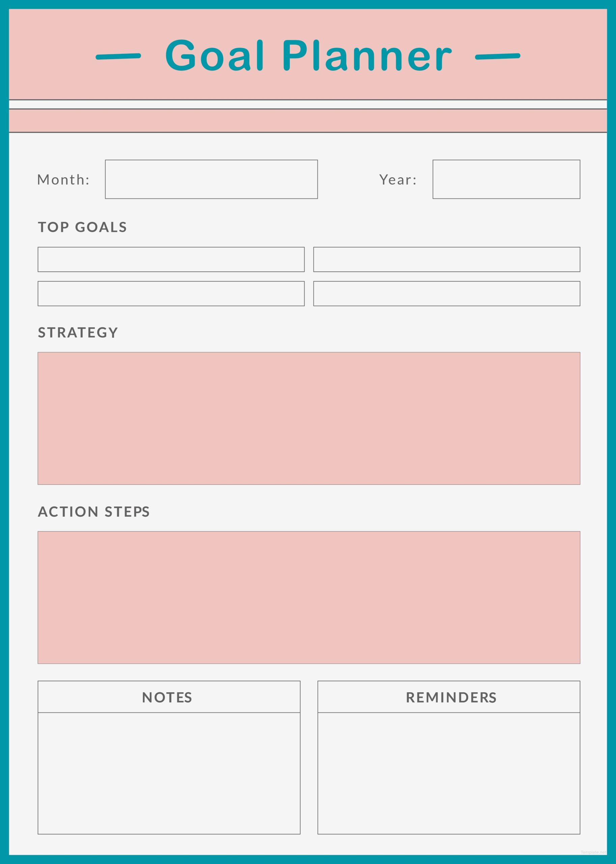The height and width of the screenshot is (864, 616).
Task: Click the Year input box
Action: (x=506, y=179)
